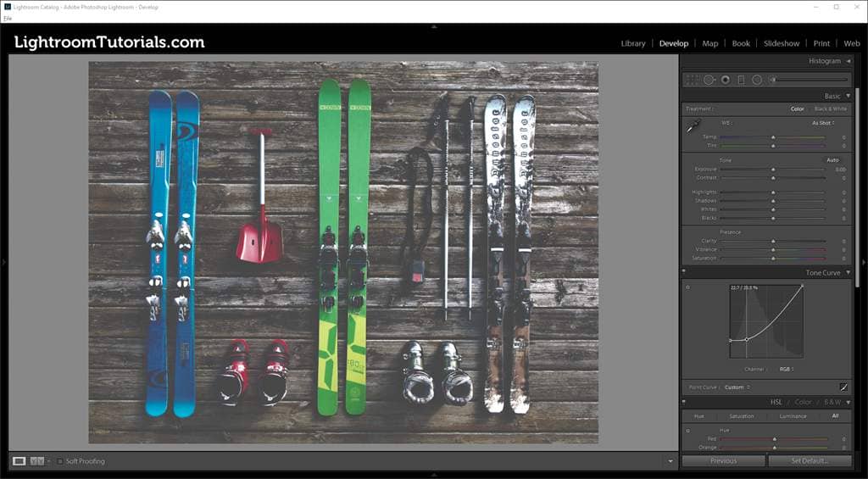
Task: Set treatment to Black & White
Action: coord(830,109)
